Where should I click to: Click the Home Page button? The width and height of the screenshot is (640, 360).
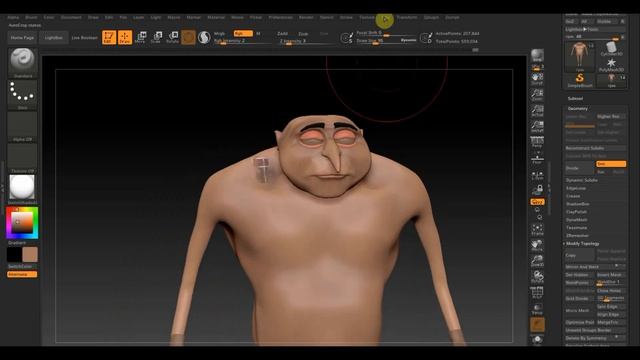tap(22, 38)
